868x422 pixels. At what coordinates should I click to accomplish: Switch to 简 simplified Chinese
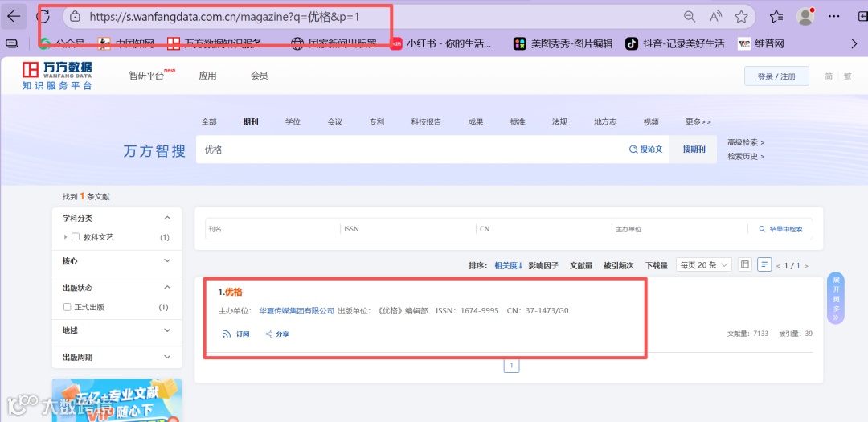pos(829,76)
